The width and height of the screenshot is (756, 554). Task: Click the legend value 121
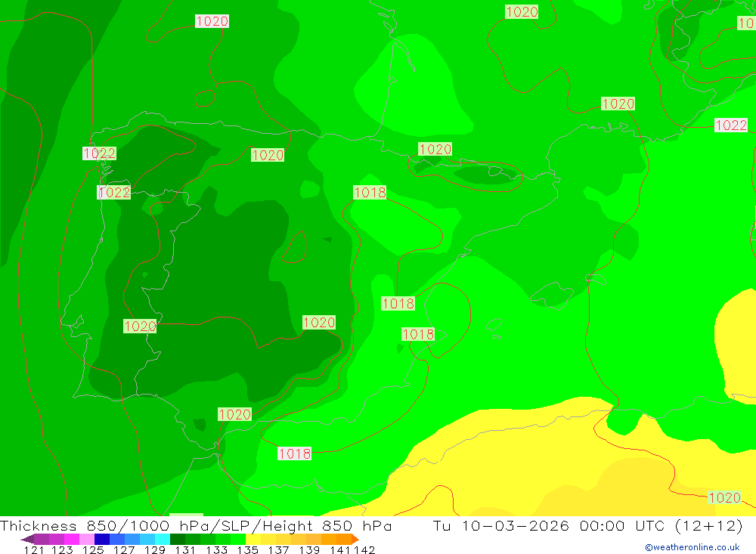pos(34,550)
